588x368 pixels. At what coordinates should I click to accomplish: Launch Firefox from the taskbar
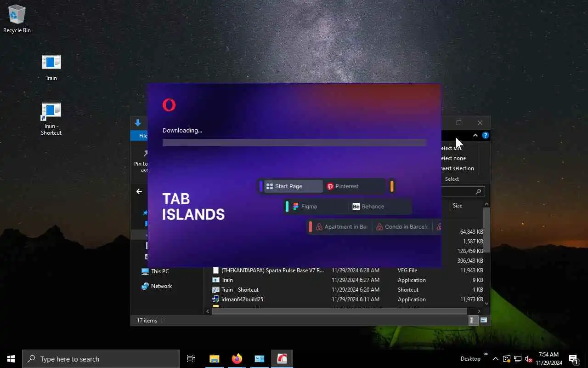237,359
